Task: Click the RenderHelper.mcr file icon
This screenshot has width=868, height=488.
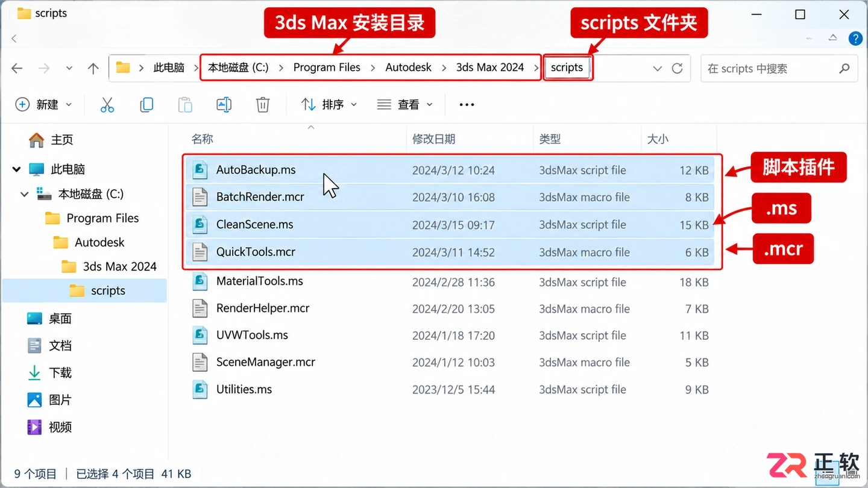Action: coord(200,308)
